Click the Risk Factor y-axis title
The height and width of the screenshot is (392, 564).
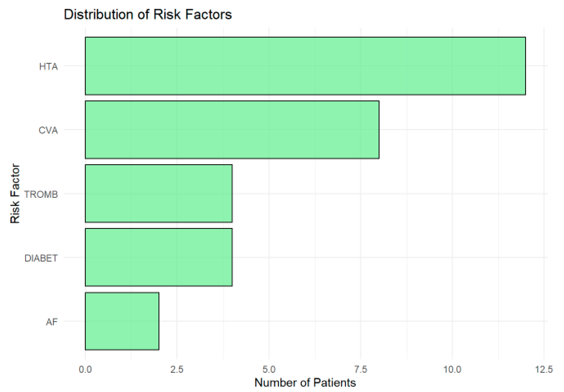click(x=15, y=194)
